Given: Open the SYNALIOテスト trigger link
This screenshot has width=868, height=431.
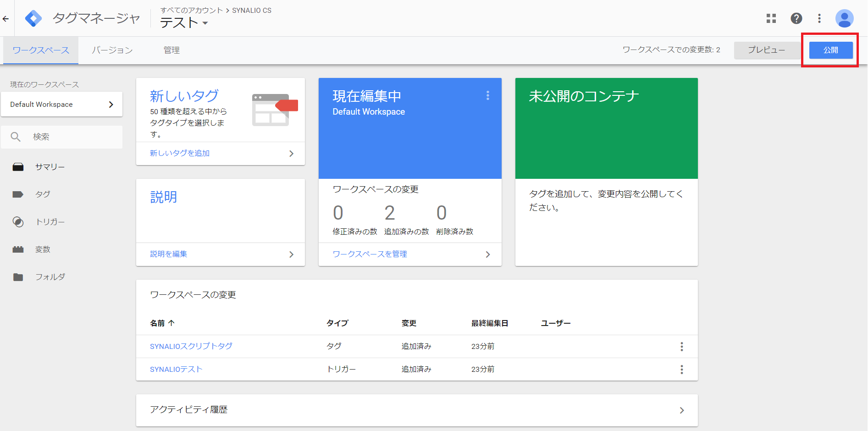Looking at the screenshot, I should tap(176, 369).
